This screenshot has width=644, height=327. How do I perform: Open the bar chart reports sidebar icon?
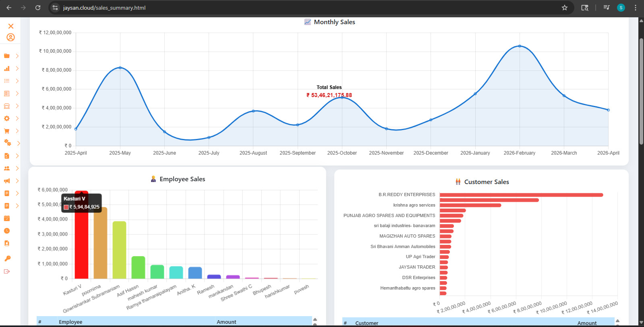pyautogui.click(x=7, y=68)
